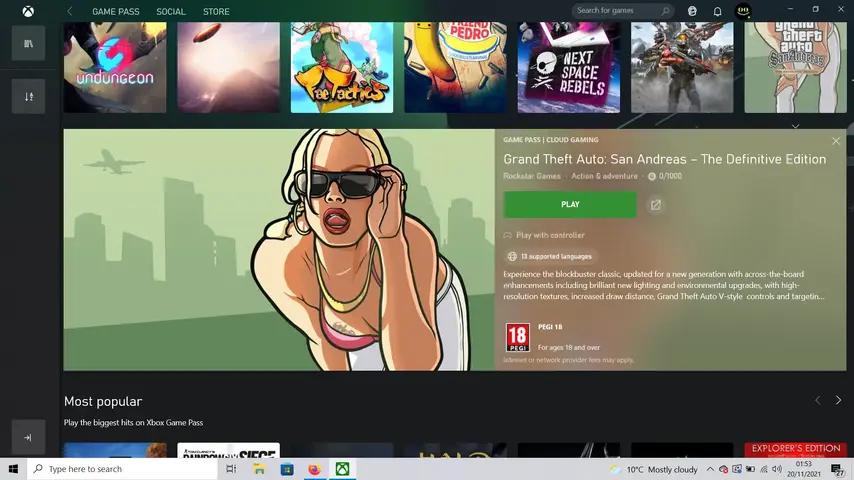Click Action & adventure genre link
854x480 pixels.
[604, 176]
